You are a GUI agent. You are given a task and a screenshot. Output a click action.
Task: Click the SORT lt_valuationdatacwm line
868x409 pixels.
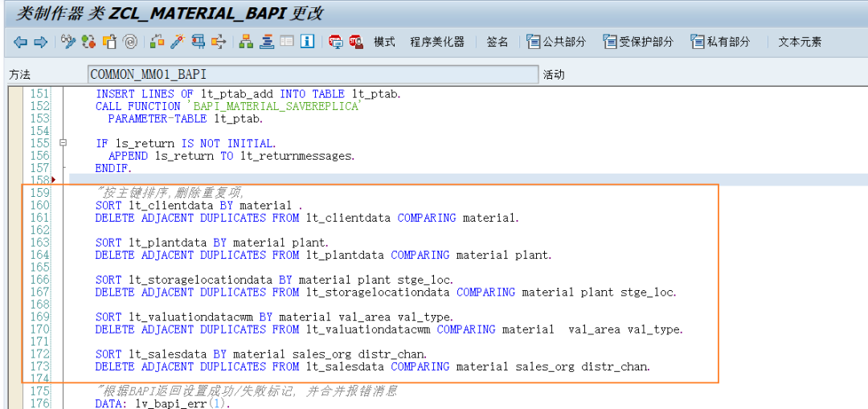click(x=274, y=317)
